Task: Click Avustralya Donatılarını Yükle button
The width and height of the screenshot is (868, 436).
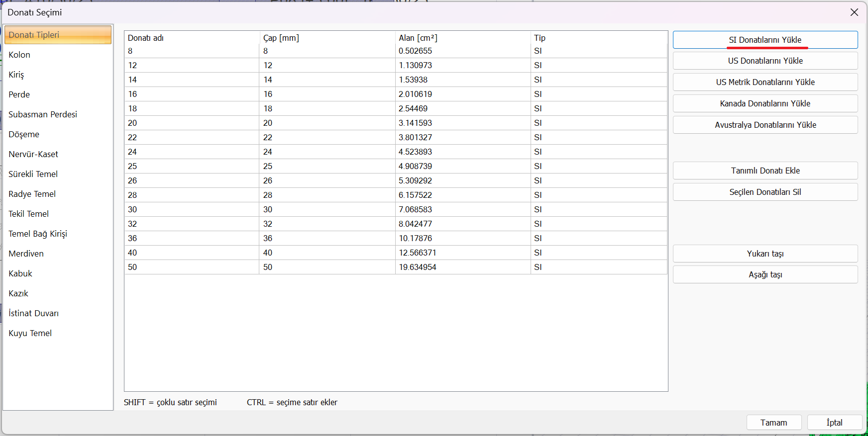Action: tap(765, 125)
